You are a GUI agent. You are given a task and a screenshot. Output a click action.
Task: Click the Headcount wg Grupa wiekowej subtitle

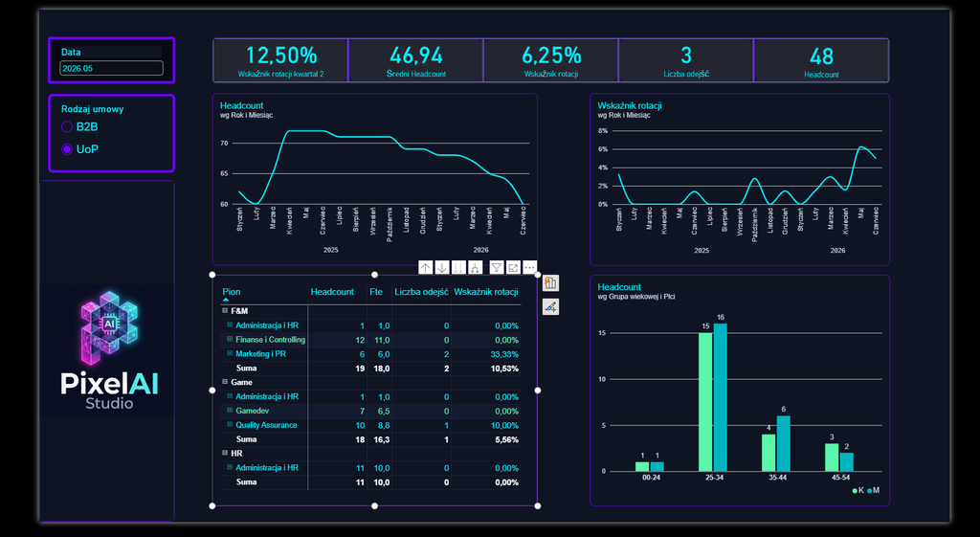636,297
